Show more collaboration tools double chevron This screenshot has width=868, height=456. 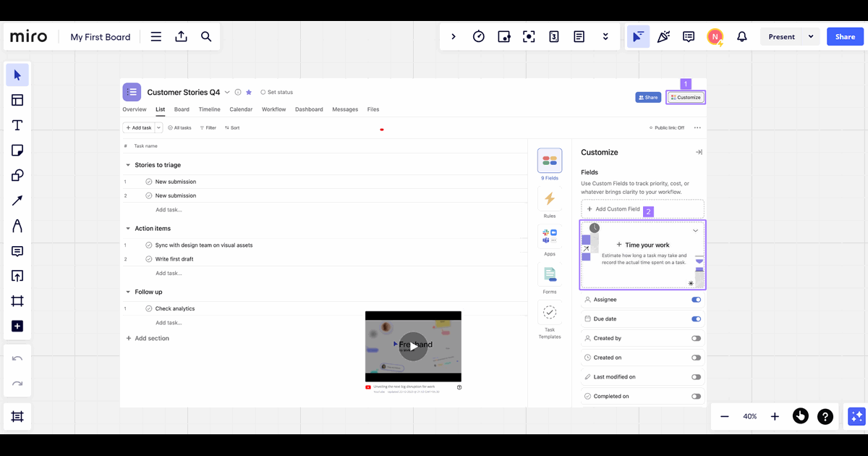(x=605, y=37)
